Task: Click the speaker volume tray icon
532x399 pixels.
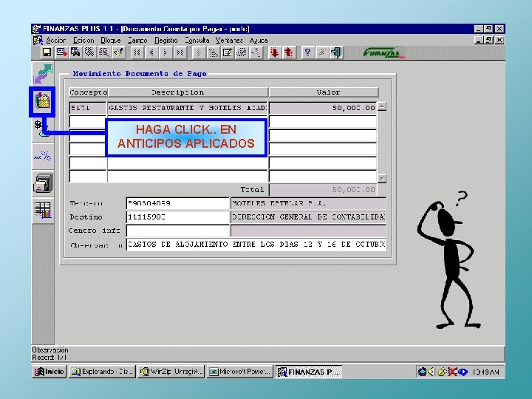Action: 432,372
